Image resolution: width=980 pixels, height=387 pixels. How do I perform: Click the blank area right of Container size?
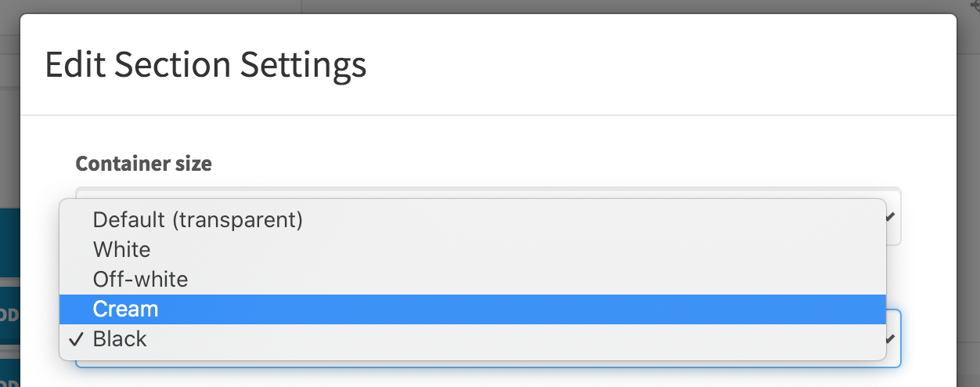pos(548,164)
